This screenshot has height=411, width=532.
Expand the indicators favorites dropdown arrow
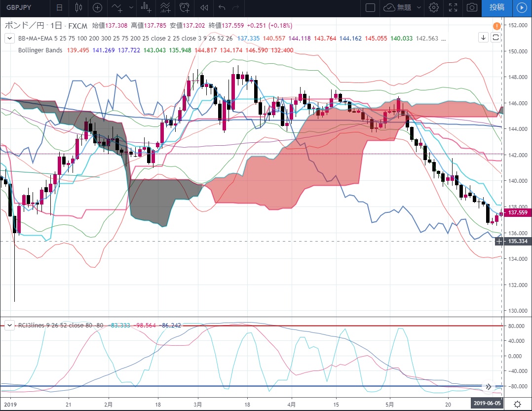(131, 7)
